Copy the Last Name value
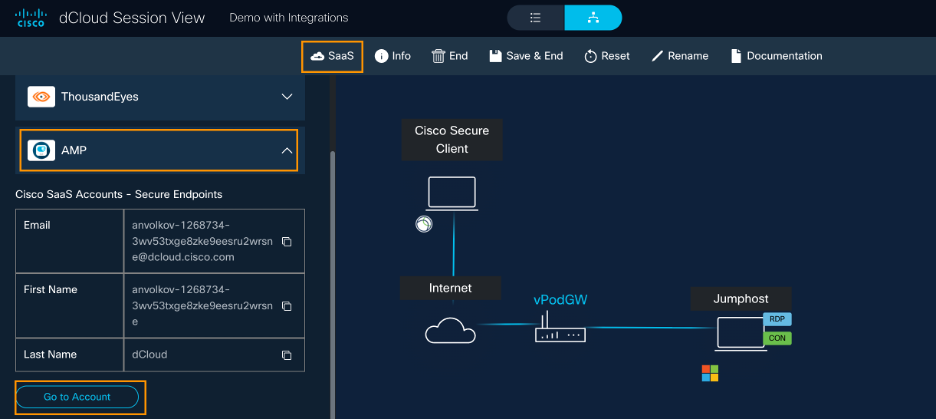 tap(286, 355)
